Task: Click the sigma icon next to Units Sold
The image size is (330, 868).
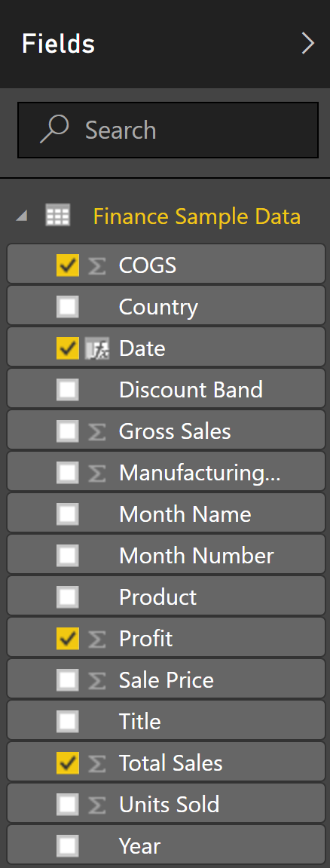Action: pos(96,805)
